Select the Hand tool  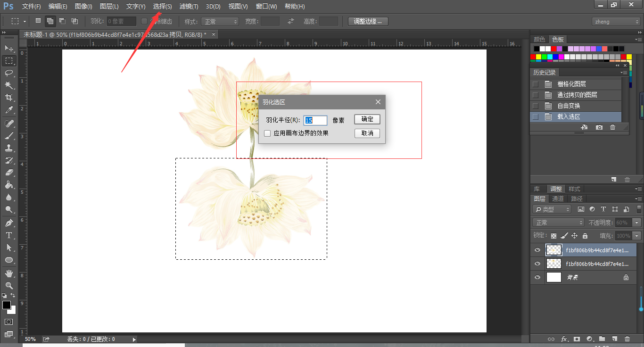point(9,273)
